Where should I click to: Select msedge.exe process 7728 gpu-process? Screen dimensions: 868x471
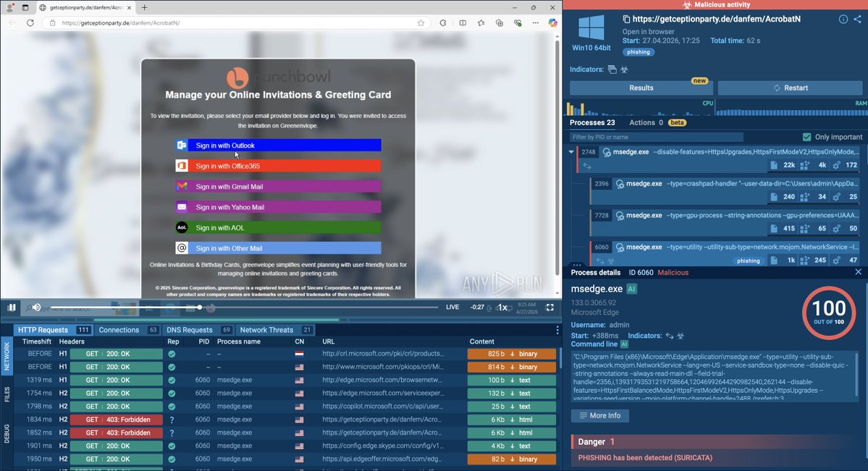pyautogui.click(x=725, y=221)
